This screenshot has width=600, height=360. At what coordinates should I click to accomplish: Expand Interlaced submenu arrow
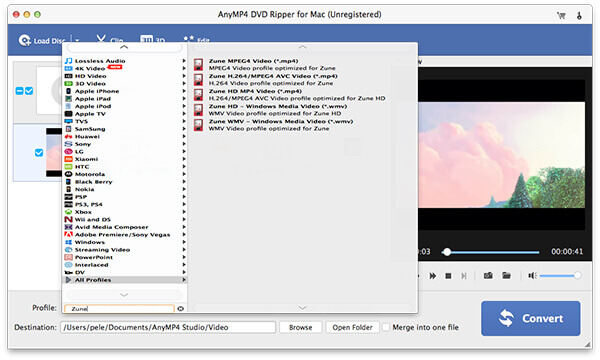coord(184,265)
